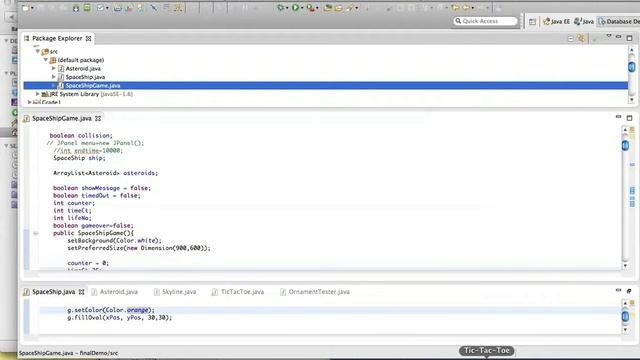This screenshot has width=640, height=360.
Task: Close the Package Explorer view tab
Action: pyautogui.click(x=89, y=38)
